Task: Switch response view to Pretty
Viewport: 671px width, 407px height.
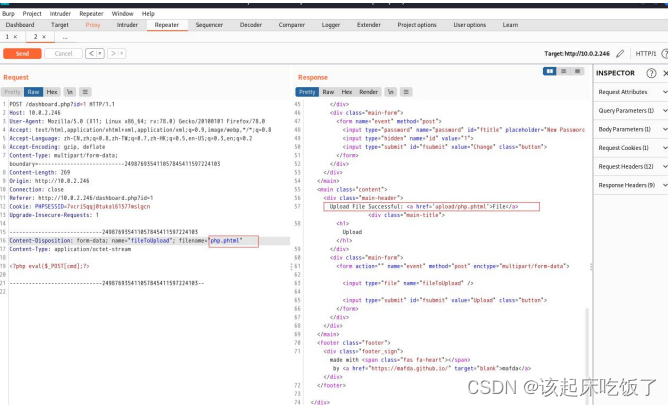Action: (x=307, y=92)
